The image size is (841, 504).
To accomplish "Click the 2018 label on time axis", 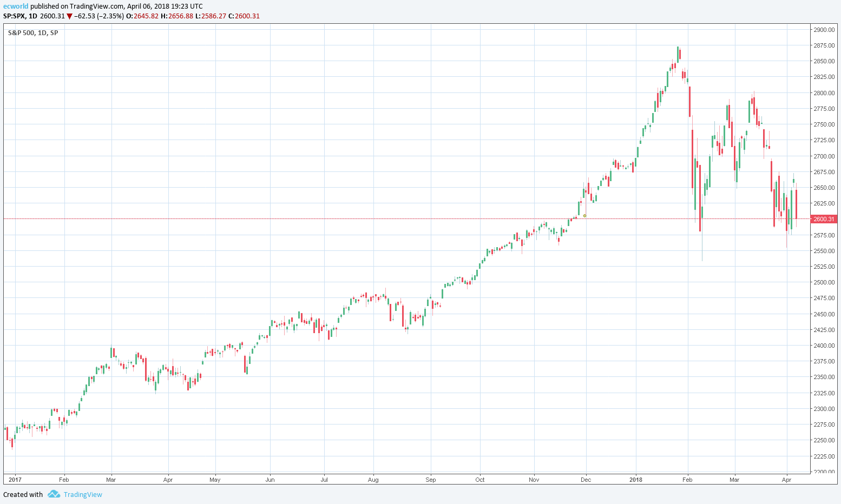I will (x=636, y=480).
